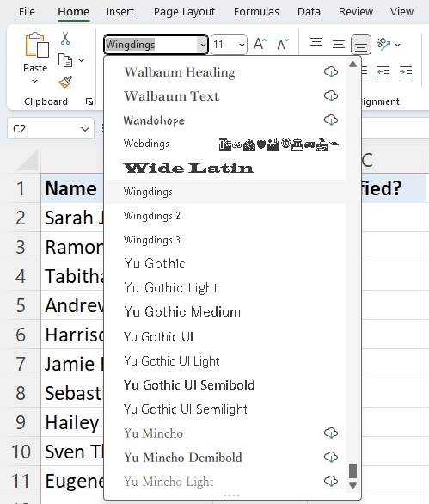Open the Clipboard dialog launcher
429x504 pixels.
point(89,101)
